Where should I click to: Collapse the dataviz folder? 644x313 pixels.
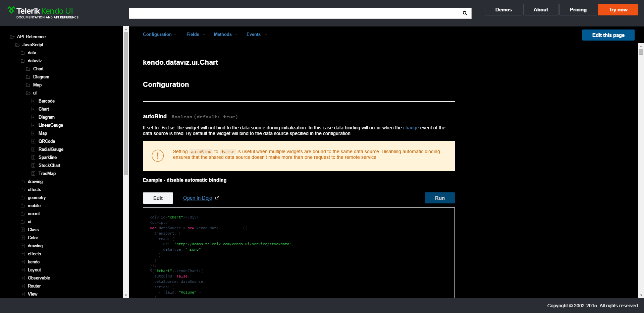[x=23, y=61]
